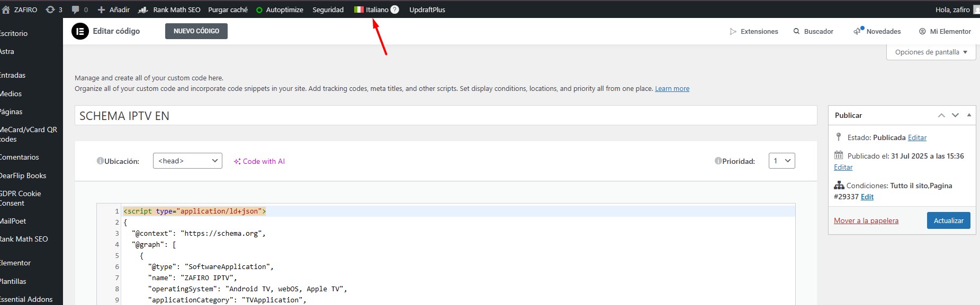Click the green Autoptimize status circle
This screenshot has width=980, height=305.
(x=259, y=10)
